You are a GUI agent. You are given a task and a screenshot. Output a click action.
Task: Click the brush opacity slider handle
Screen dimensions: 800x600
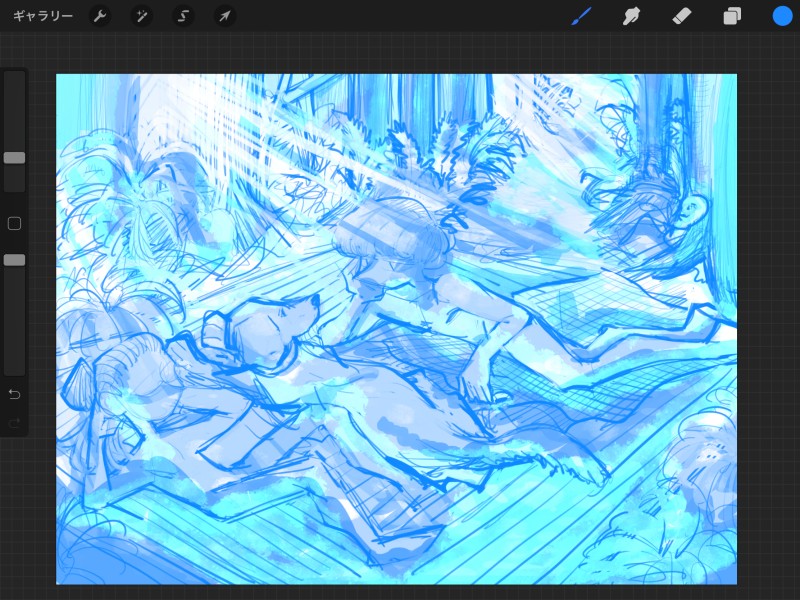click(14, 260)
